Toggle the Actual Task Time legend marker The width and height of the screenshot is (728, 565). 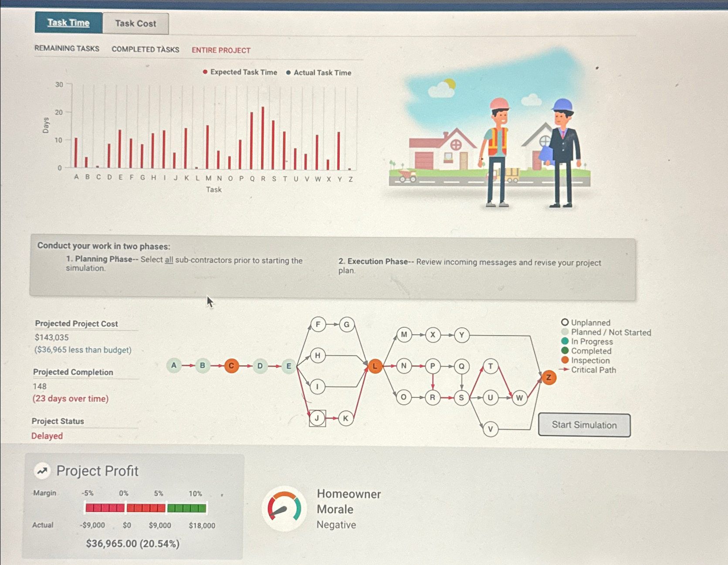click(x=288, y=73)
